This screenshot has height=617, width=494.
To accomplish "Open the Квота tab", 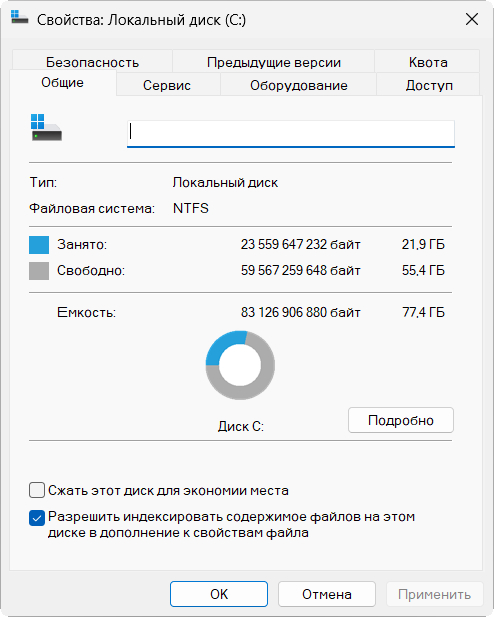I will 427,62.
